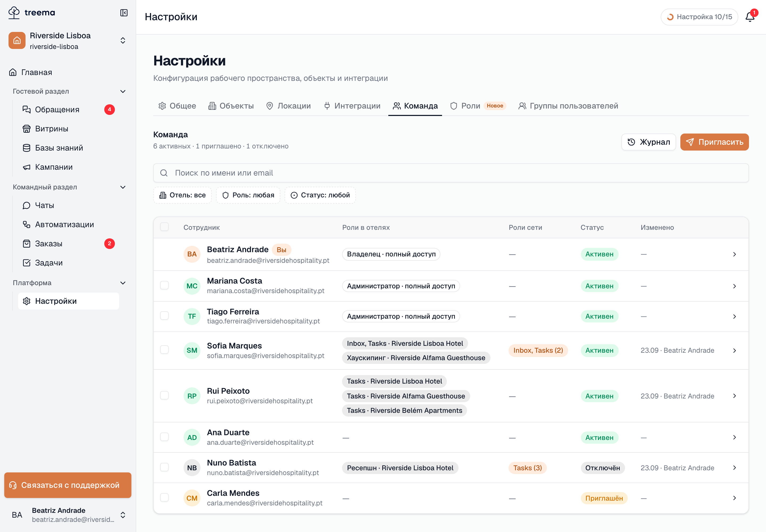Select the Rui Peixoto row checkbox
766x532 pixels.
164,396
